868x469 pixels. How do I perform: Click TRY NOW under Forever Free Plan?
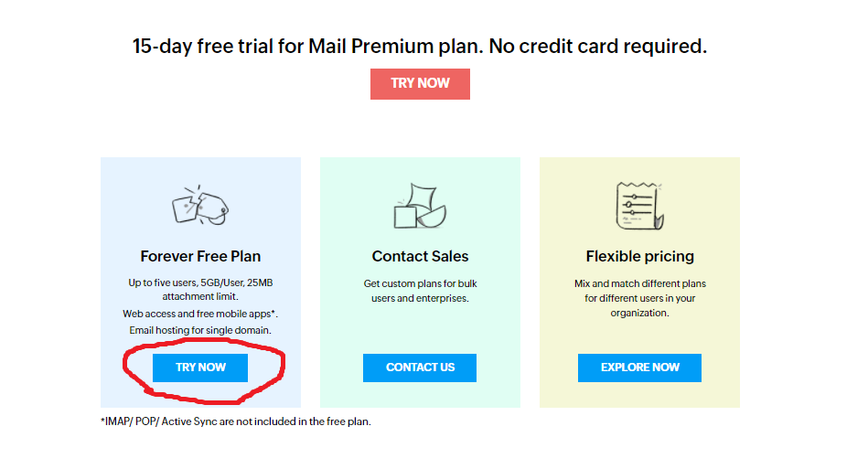click(x=200, y=368)
